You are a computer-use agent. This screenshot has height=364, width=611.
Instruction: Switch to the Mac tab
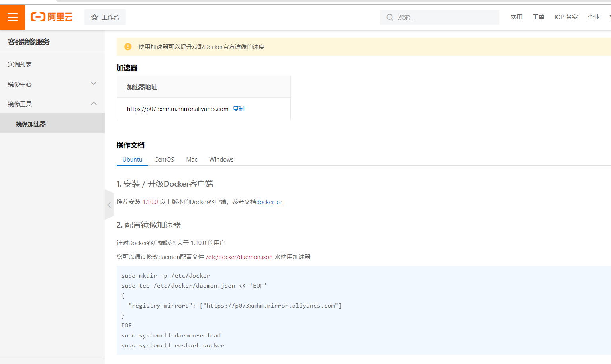click(x=192, y=159)
